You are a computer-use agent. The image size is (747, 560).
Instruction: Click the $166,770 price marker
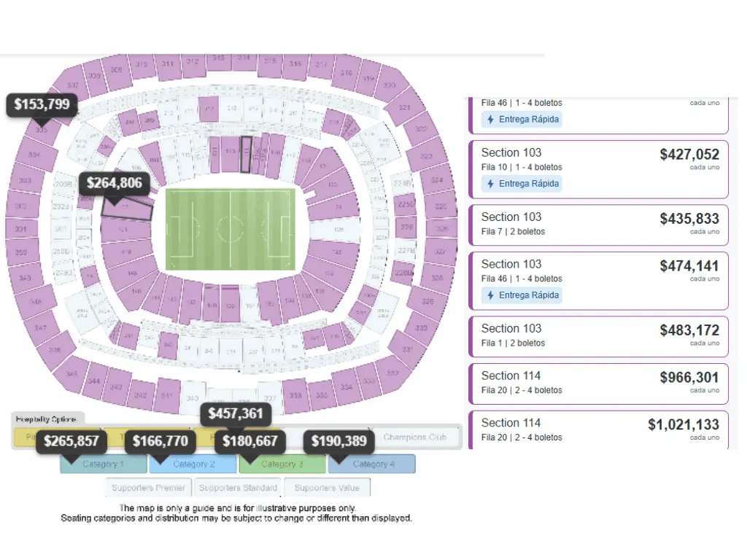tap(160, 441)
